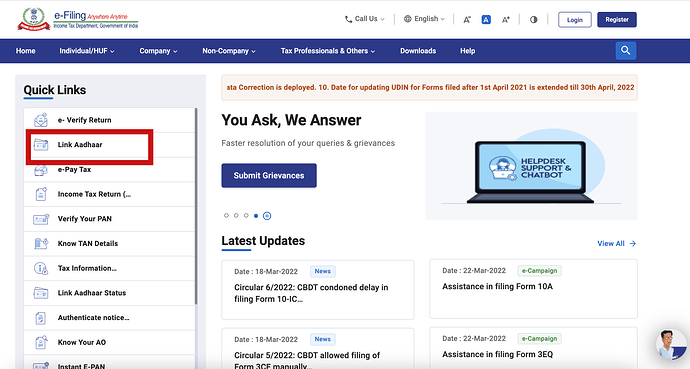This screenshot has height=369, width=690.
Task: Select the second carousel slide dot
Action: click(x=236, y=216)
